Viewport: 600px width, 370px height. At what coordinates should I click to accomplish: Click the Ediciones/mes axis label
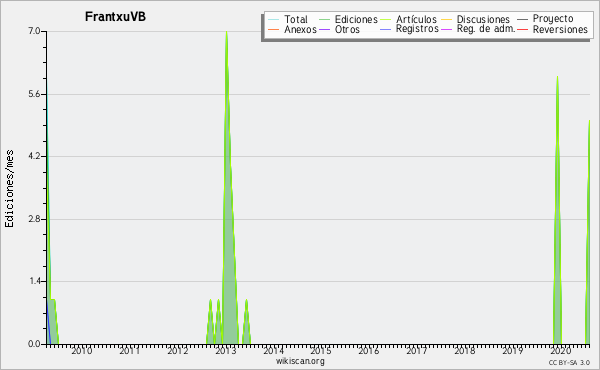(9, 189)
